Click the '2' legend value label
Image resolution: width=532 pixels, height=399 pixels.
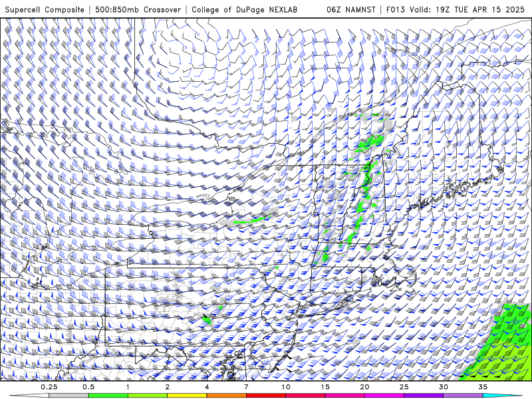[168, 387]
